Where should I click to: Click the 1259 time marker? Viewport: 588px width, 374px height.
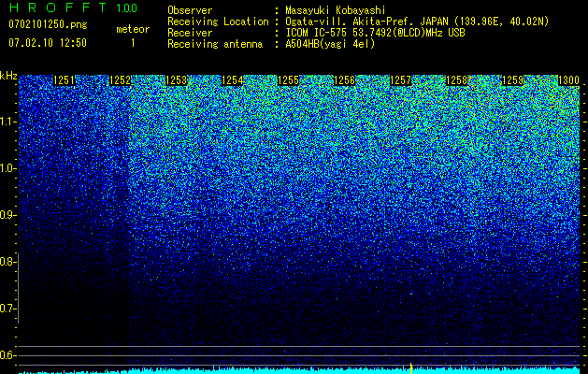coord(513,80)
